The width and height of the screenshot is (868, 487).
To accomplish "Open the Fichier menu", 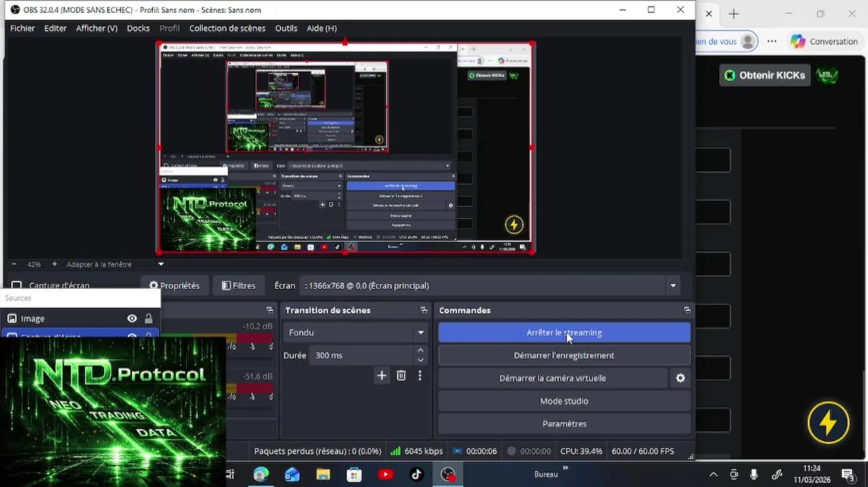I will pyautogui.click(x=22, y=28).
